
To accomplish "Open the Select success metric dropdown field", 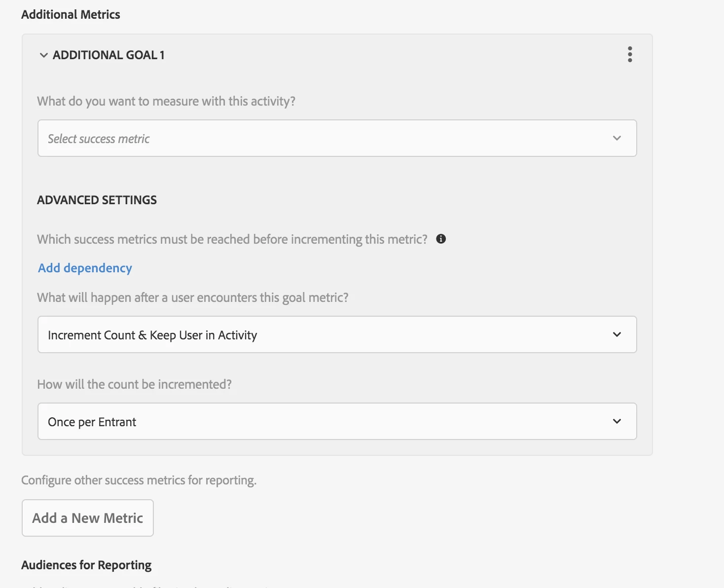I will (x=326, y=139).
